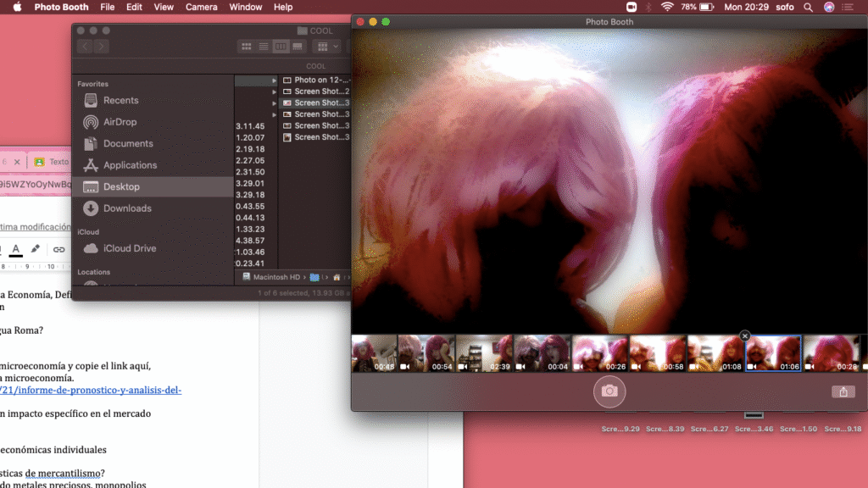
Task: Expand the first folder's disclosure arrow in column view
Action: (274, 80)
